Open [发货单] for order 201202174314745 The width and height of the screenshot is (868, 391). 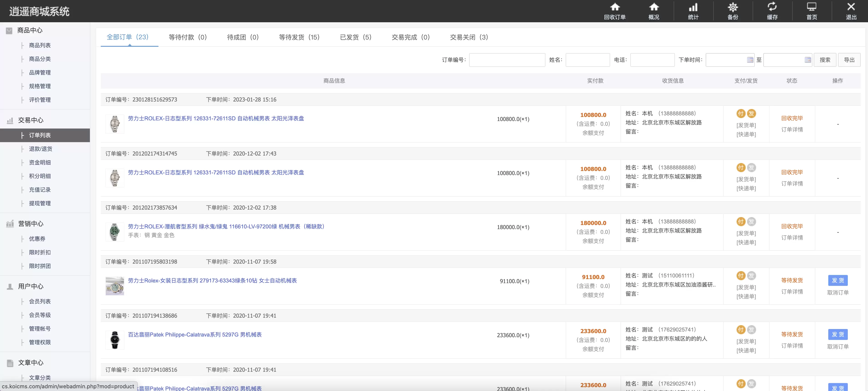pos(746,179)
